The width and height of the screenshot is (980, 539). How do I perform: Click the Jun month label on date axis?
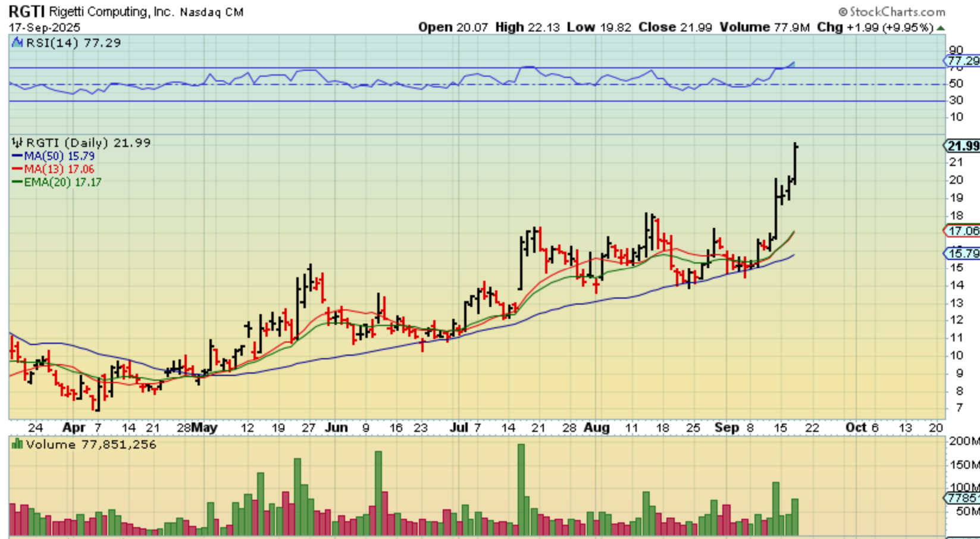(x=336, y=428)
